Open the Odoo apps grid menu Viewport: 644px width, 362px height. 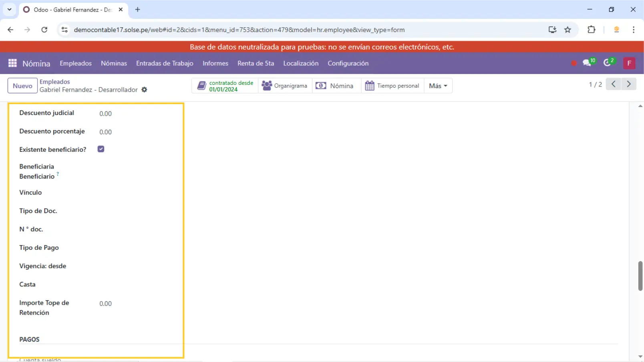tap(12, 63)
